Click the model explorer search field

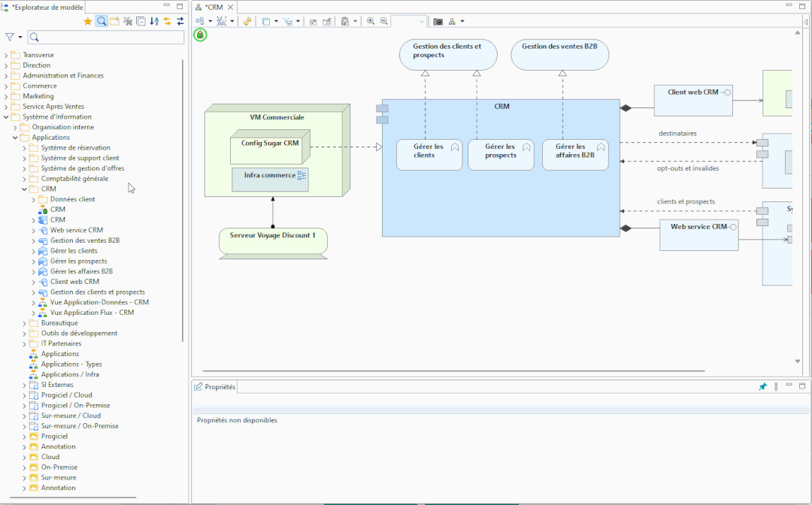pos(106,37)
